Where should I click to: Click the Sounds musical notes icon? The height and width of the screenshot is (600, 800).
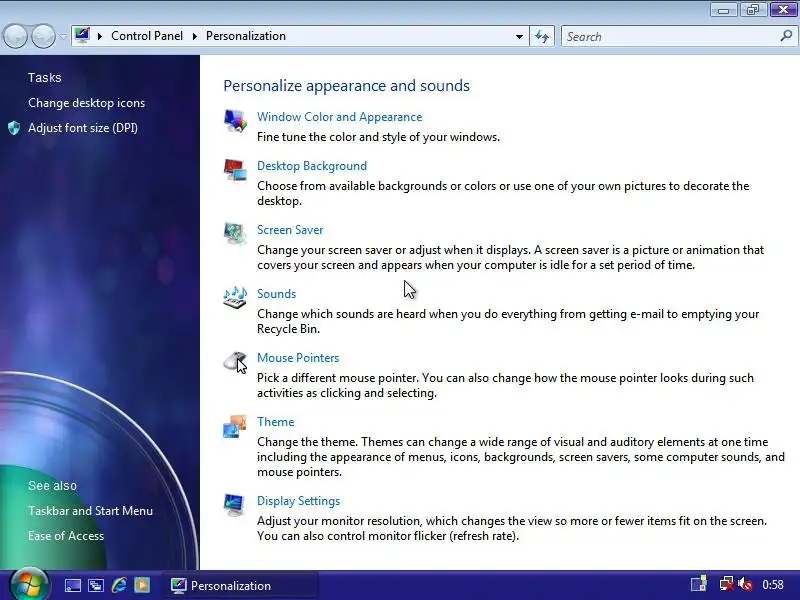pos(235,298)
